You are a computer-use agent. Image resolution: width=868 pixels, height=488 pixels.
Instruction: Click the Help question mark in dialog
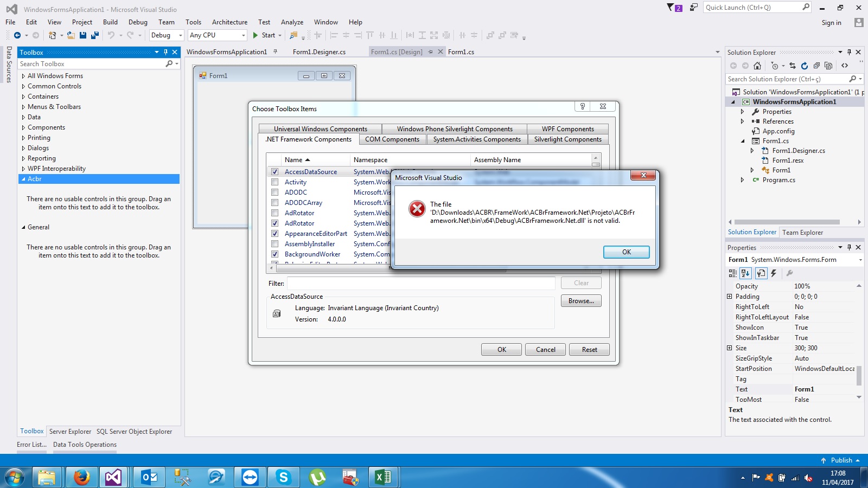point(582,106)
